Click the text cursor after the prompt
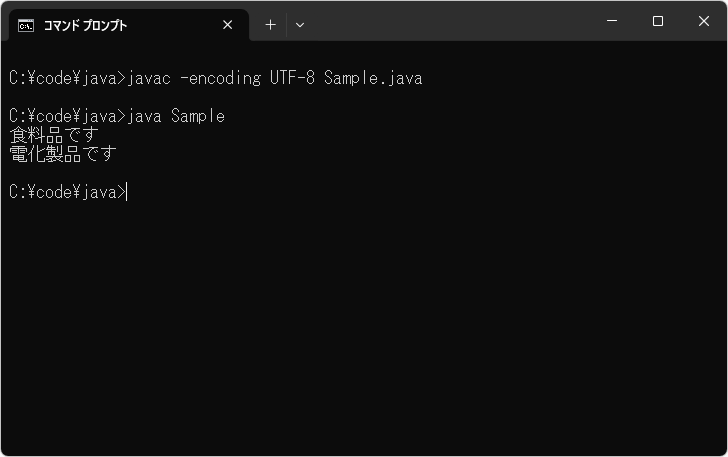This screenshot has width=728, height=457. (x=128, y=192)
